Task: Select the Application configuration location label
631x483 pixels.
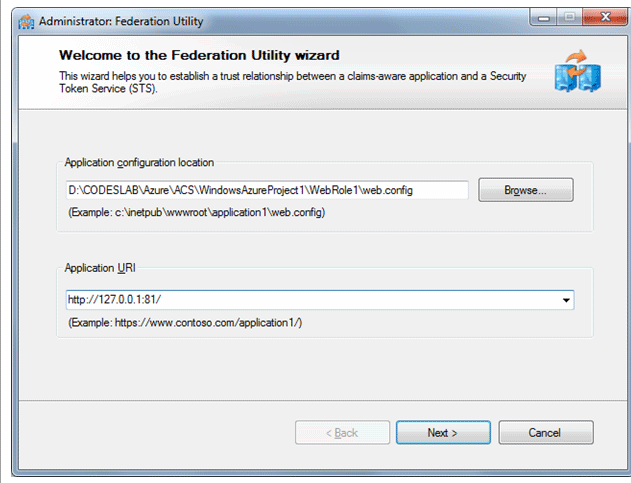Action: (139, 163)
